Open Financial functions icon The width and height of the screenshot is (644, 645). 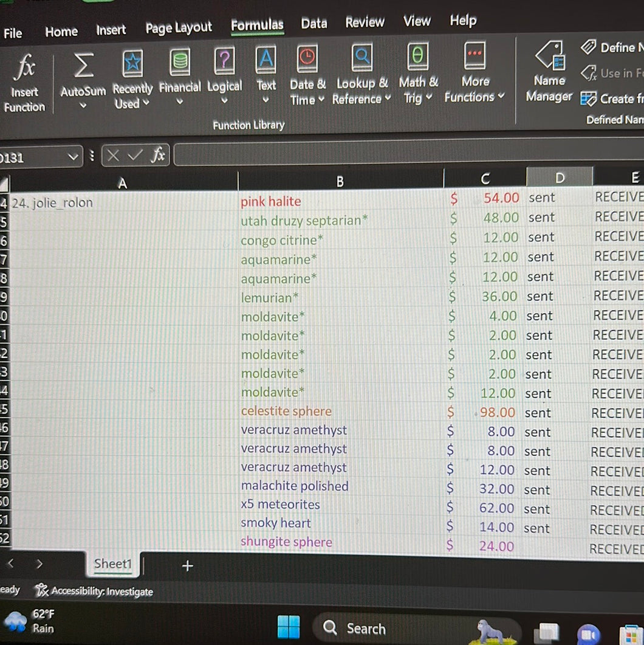pyautogui.click(x=180, y=62)
